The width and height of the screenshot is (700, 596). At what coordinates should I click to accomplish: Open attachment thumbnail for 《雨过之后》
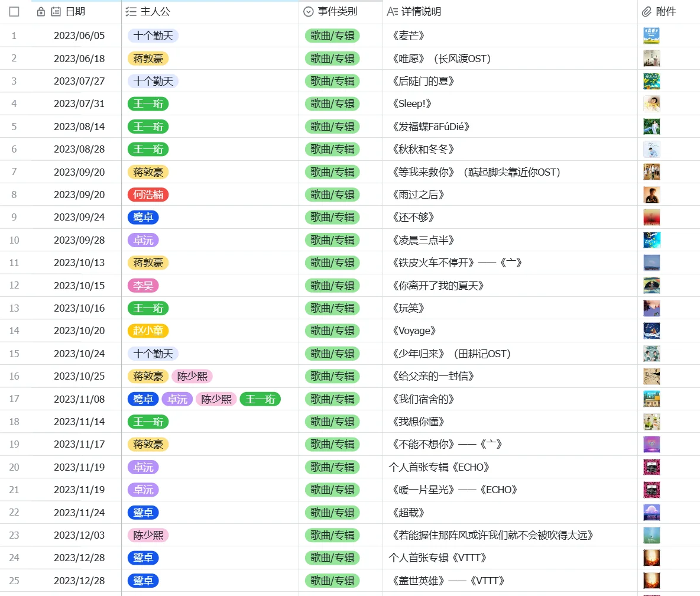[x=652, y=195]
